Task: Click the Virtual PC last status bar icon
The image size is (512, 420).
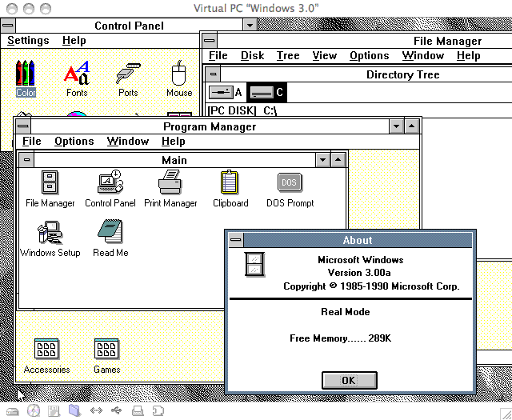Action: pos(158,411)
